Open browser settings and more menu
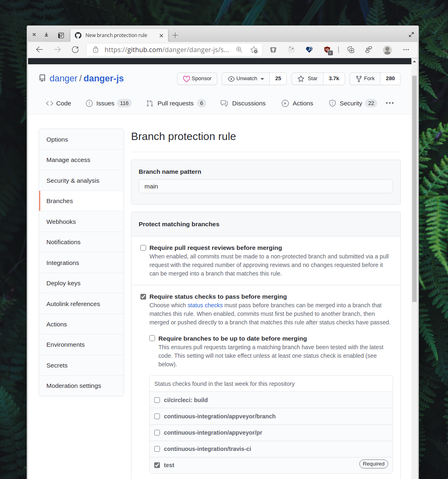This screenshot has width=448, height=479. click(406, 50)
